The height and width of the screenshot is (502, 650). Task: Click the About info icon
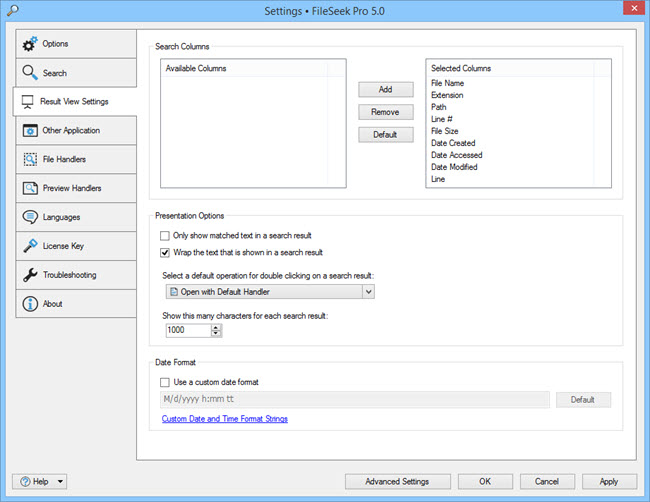[x=30, y=304]
